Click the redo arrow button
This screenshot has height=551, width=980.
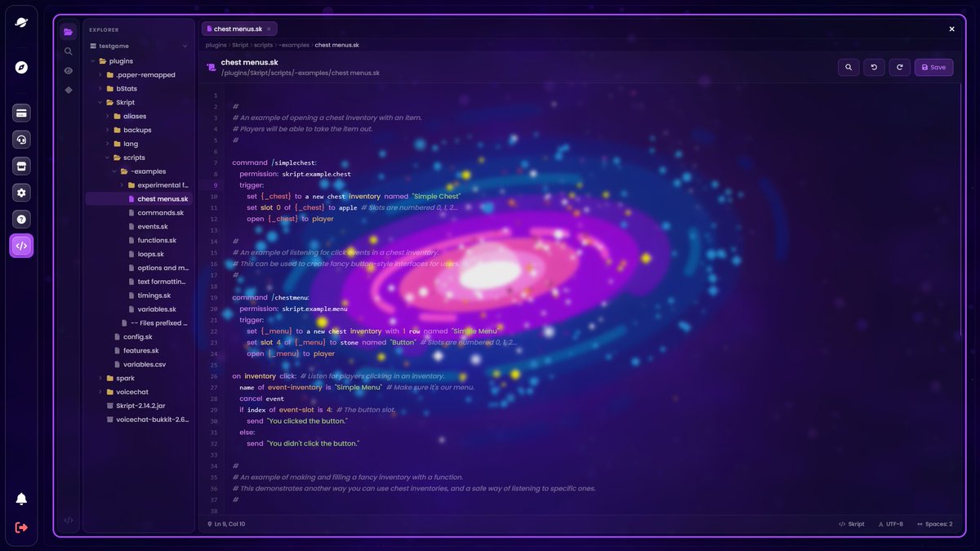[x=899, y=67]
